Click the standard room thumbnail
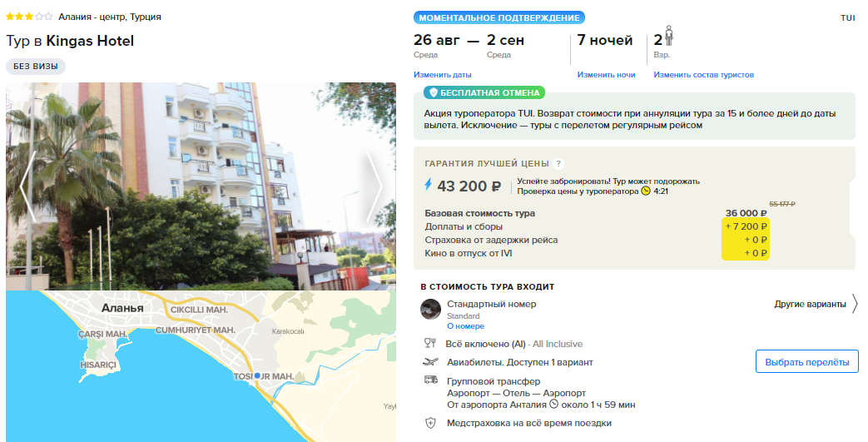This screenshot has height=442, width=868. click(431, 309)
